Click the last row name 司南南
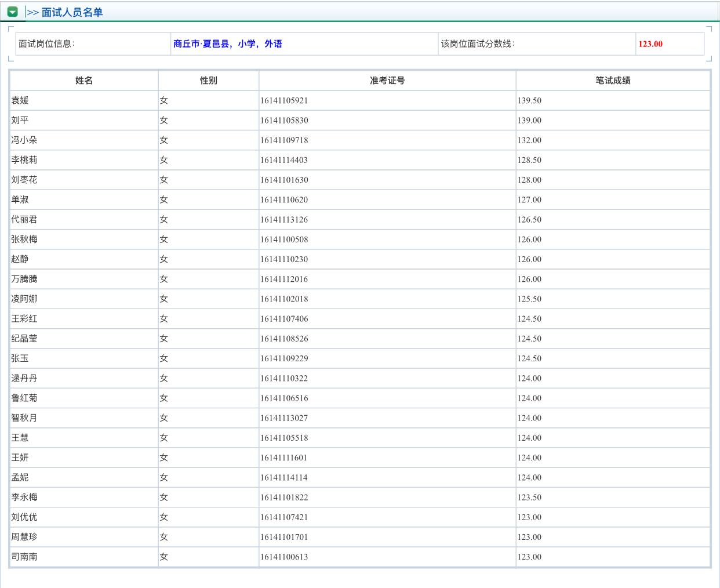This screenshot has width=720, height=588. [x=24, y=557]
